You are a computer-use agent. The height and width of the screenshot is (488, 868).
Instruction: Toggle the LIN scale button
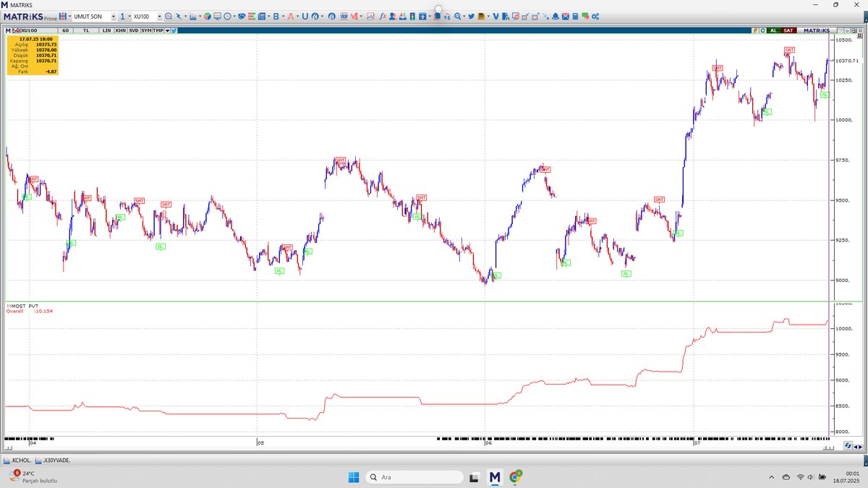[x=106, y=30]
